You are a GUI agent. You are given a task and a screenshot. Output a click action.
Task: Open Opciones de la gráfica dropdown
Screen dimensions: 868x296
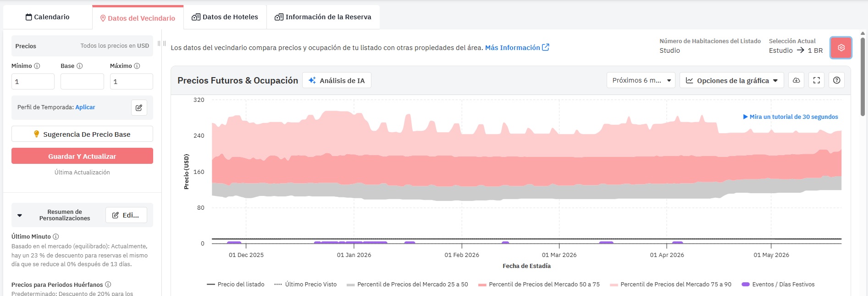pos(732,80)
